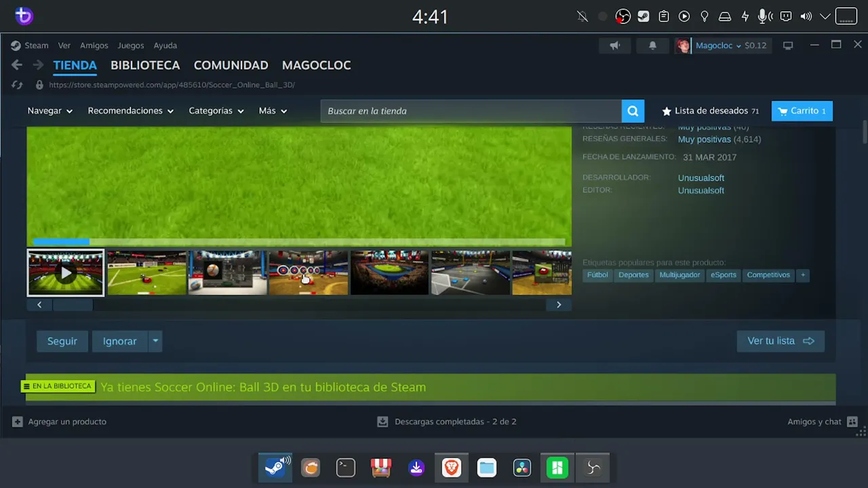Click the Buscar en la tienda search field

(x=471, y=111)
